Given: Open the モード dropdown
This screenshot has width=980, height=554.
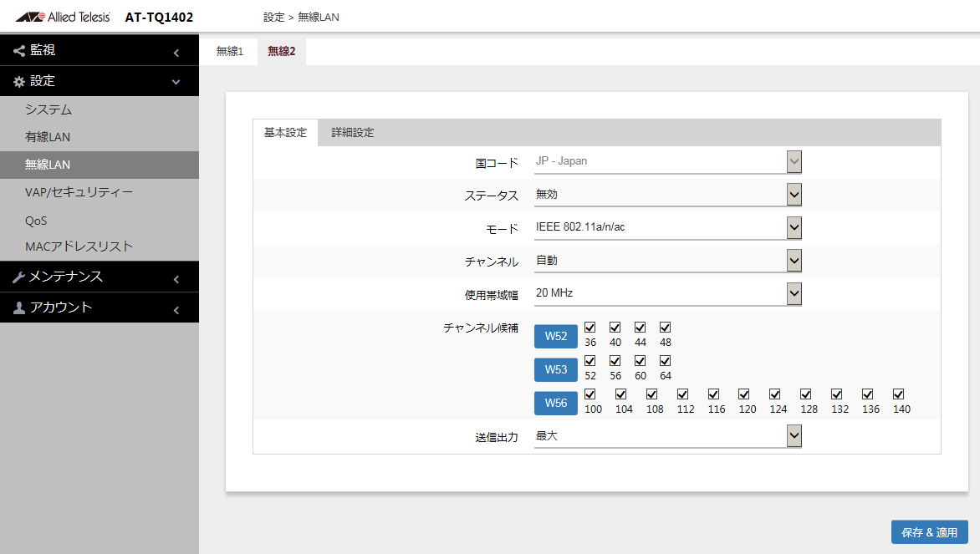Looking at the screenshot, I should click(667, 227).
